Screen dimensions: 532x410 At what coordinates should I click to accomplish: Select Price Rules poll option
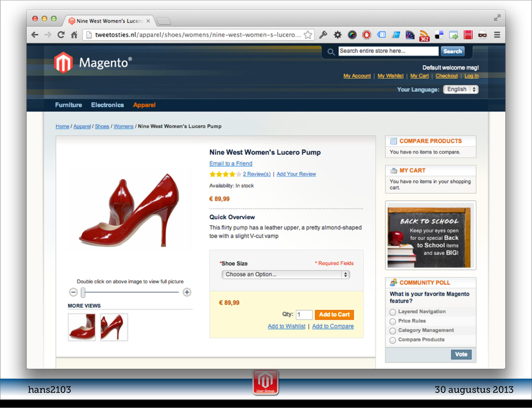[x=393, y=321]
